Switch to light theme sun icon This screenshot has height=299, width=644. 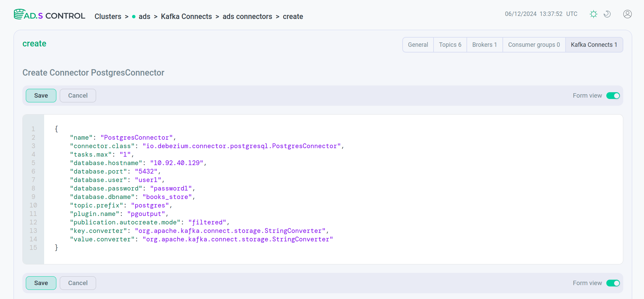593,14
